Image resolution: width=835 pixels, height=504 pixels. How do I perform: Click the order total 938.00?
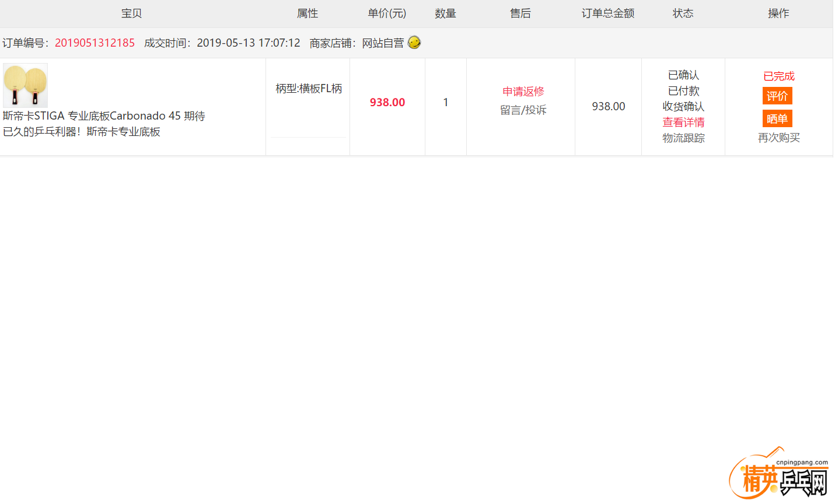(608, 106)
